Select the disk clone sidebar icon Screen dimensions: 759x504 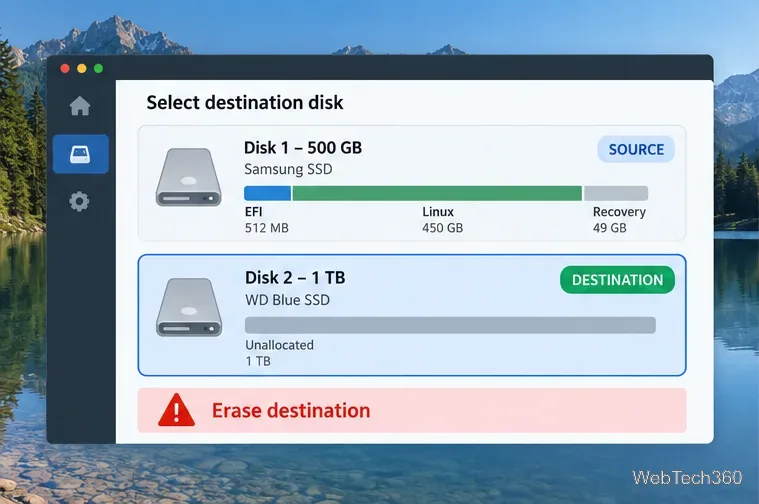pos(80,154)
